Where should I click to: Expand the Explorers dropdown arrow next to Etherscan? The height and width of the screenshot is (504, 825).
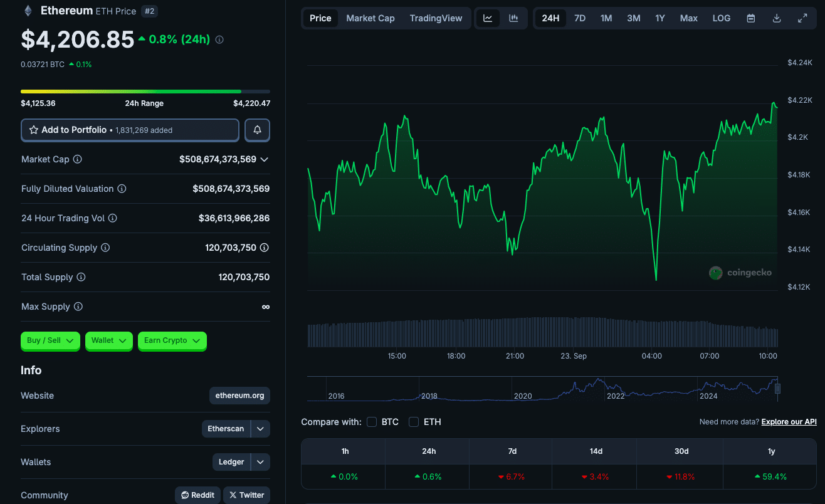pos(261,429)
